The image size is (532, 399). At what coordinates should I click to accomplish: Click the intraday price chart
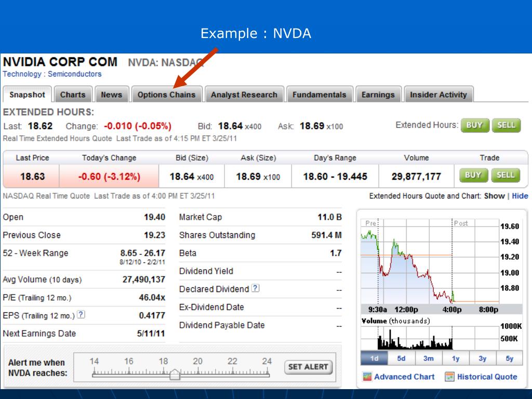point(430,261)
